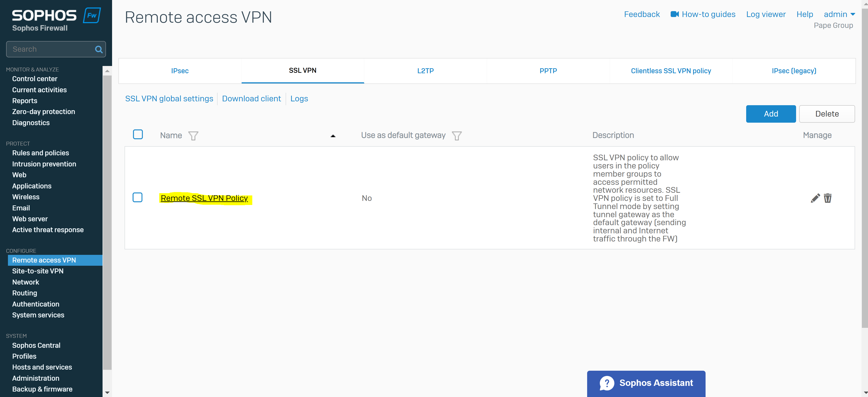Click the Sophos Fw logo icon
Viewport: 868px width, 397px height.
tap(92, 15)
